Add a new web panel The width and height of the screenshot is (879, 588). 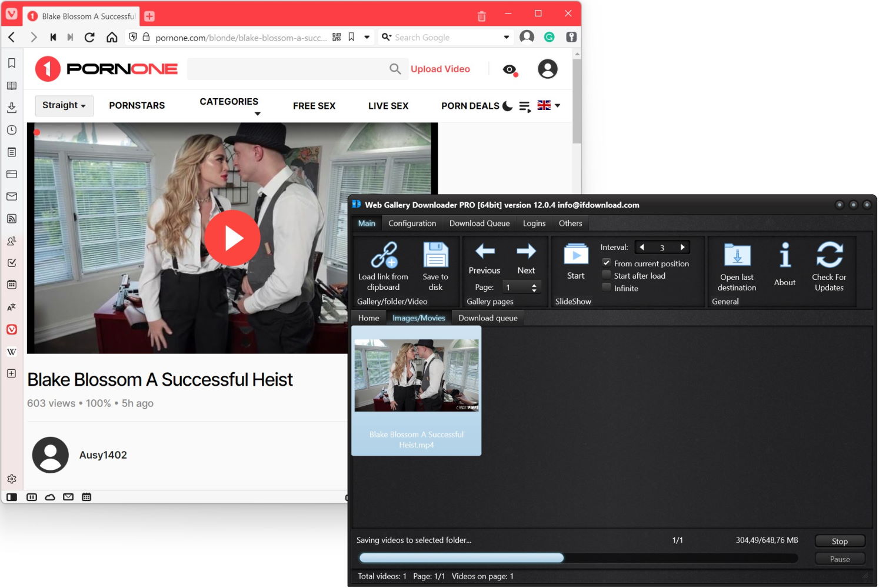click(11, 373)
